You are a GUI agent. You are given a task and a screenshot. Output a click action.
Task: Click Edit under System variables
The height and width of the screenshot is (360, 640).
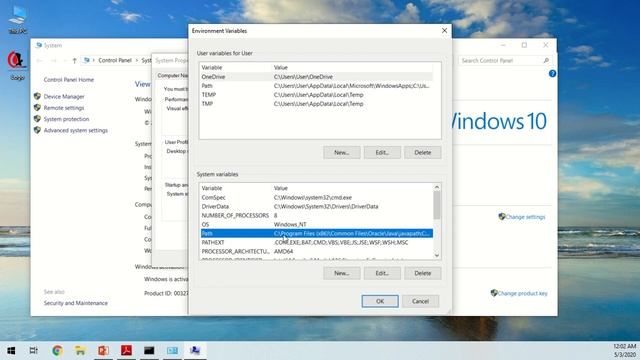[382, 273]
